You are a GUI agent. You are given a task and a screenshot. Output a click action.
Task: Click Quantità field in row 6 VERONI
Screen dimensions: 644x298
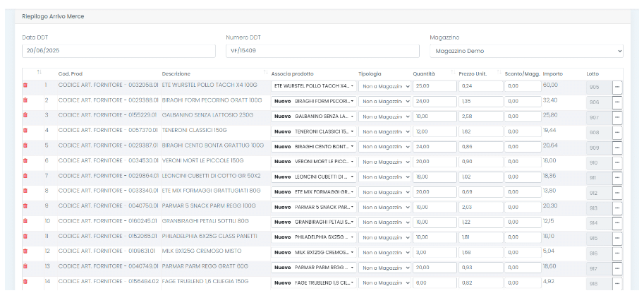tap(435, 162)
